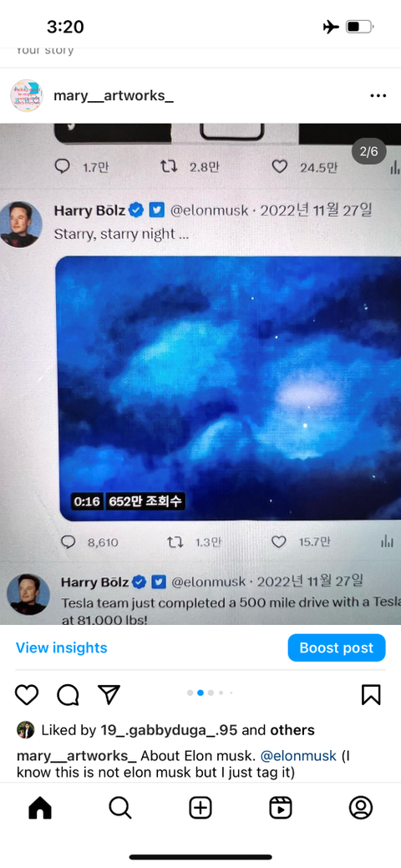Open mary__artworks_ profile avatar in header
Screen dimensions: 401x868
tap(27, 96)
